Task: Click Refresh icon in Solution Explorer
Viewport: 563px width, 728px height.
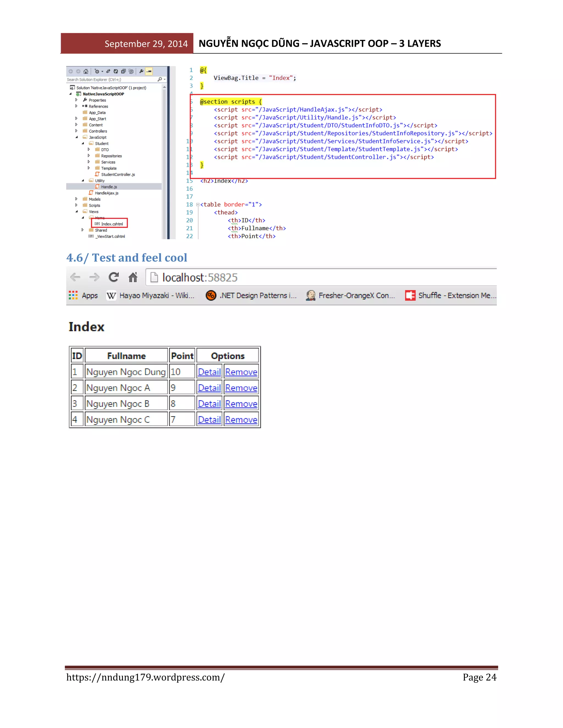Action: pyautogui.click(x=116, y=71)
